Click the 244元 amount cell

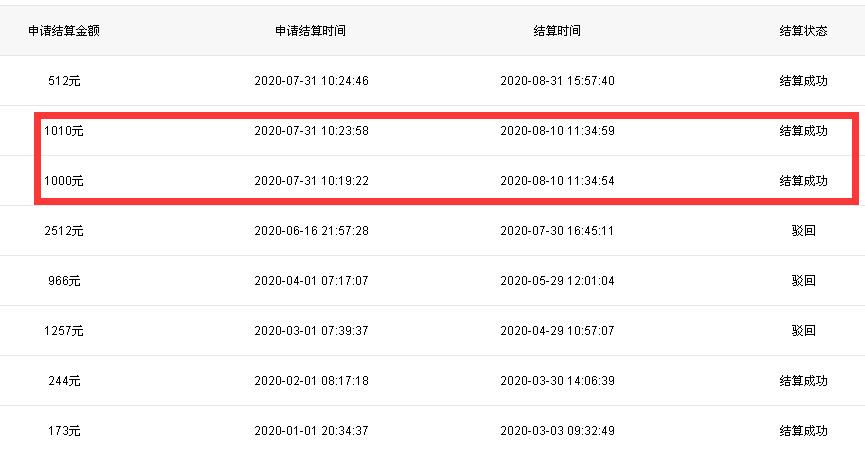point(64,381)
